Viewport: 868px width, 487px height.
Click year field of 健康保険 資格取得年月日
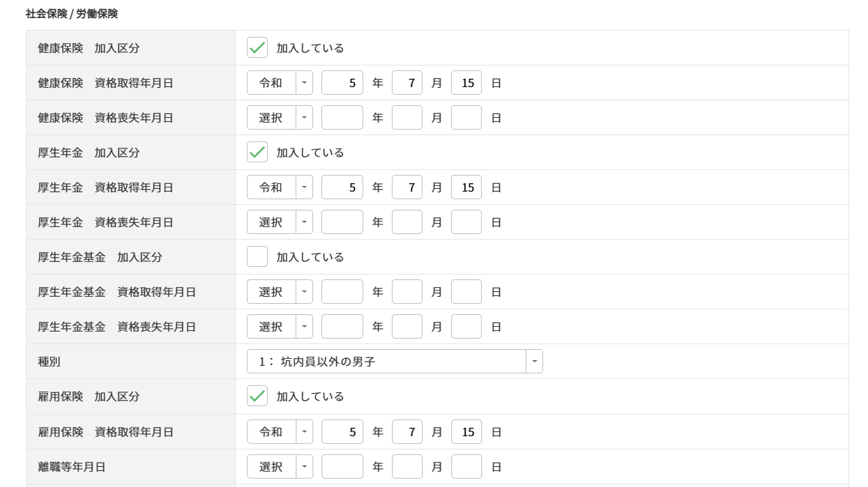click(x=342, y=83)
